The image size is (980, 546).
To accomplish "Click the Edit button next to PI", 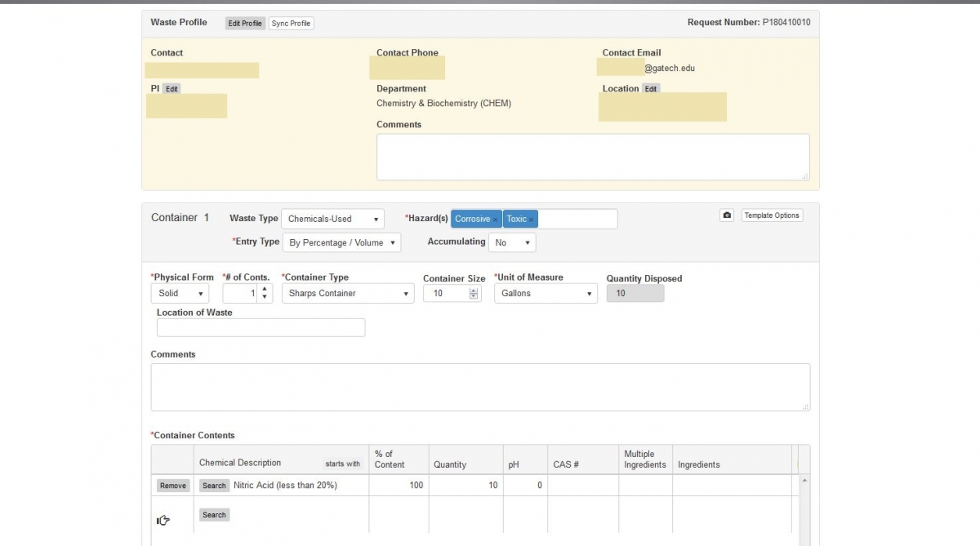I will point(171,89).
